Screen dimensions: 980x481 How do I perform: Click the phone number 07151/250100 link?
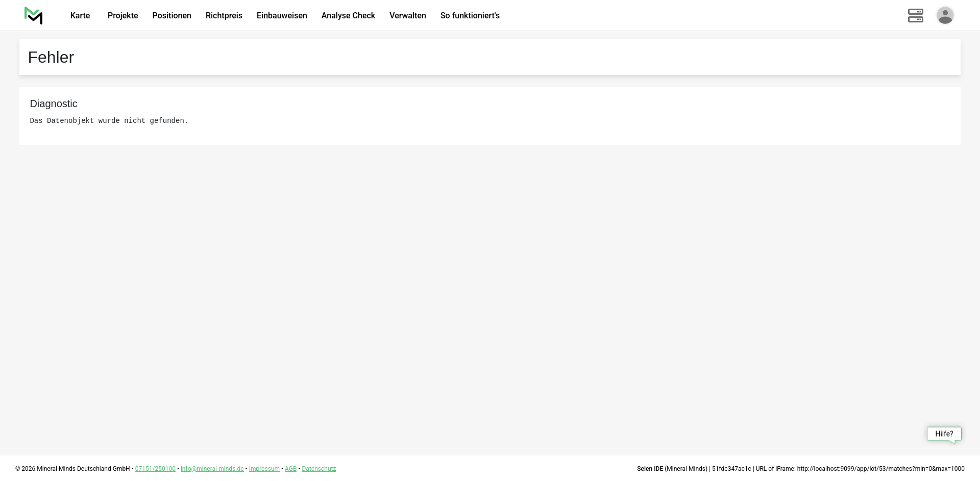155,469
